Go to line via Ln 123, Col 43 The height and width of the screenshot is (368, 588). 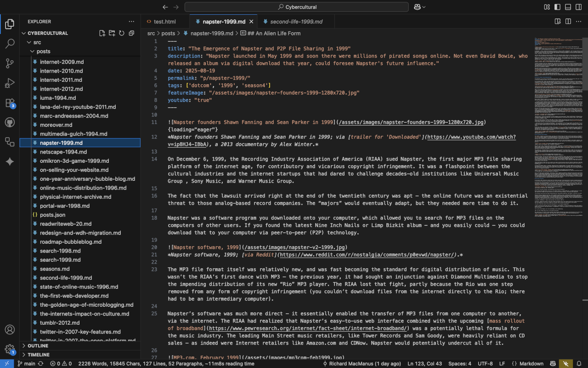point(425,363)
